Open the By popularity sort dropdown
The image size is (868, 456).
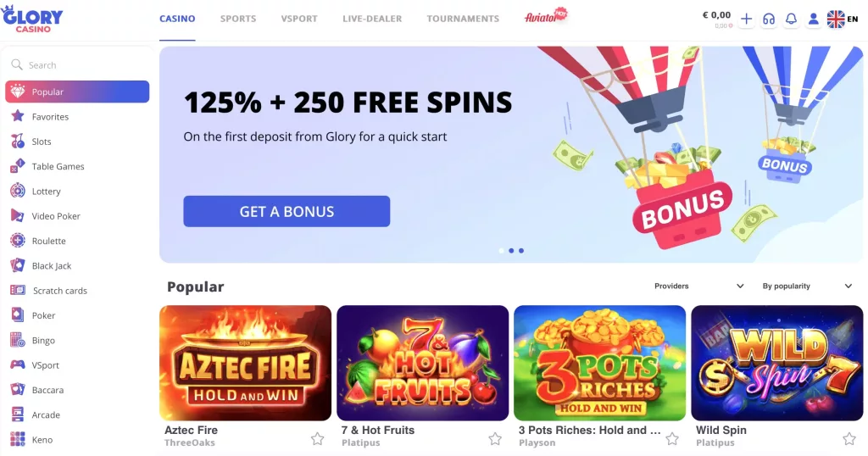pos(807,286)
